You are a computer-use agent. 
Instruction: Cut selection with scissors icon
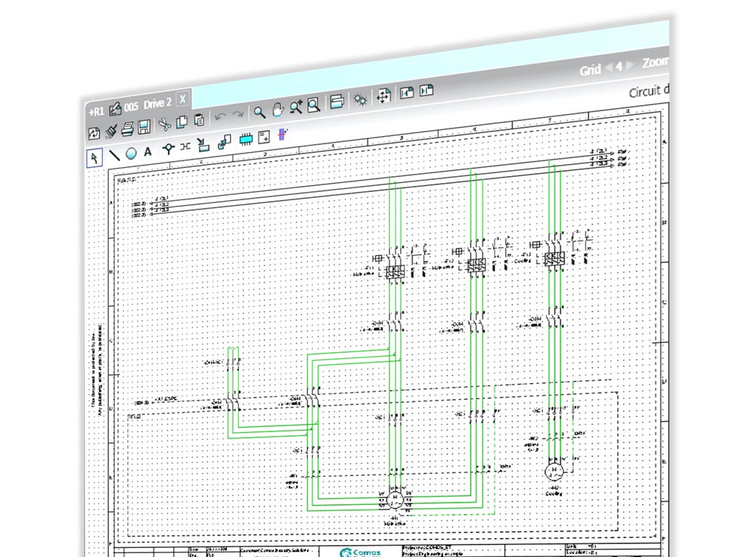coord(164,124)
